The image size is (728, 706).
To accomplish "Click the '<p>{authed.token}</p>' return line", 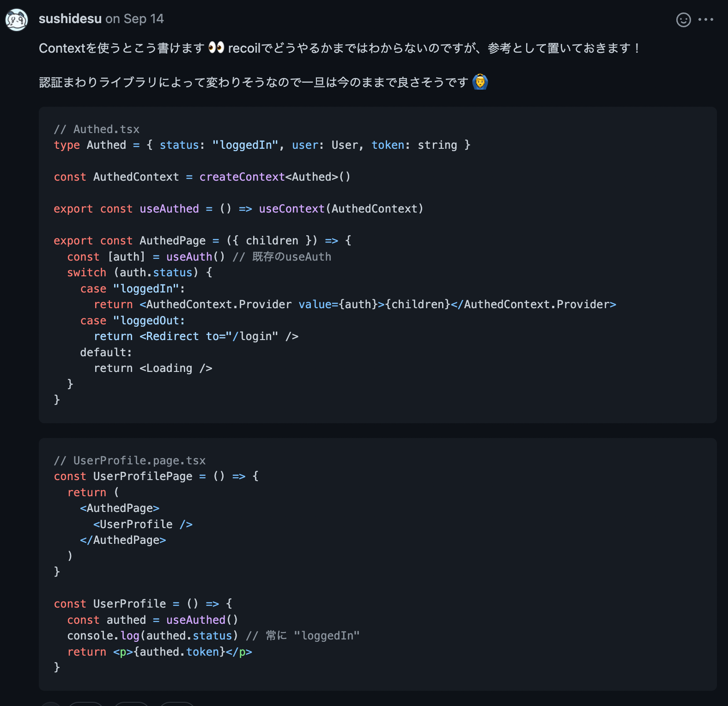I will pyautogui.click(x=159, y=652).
